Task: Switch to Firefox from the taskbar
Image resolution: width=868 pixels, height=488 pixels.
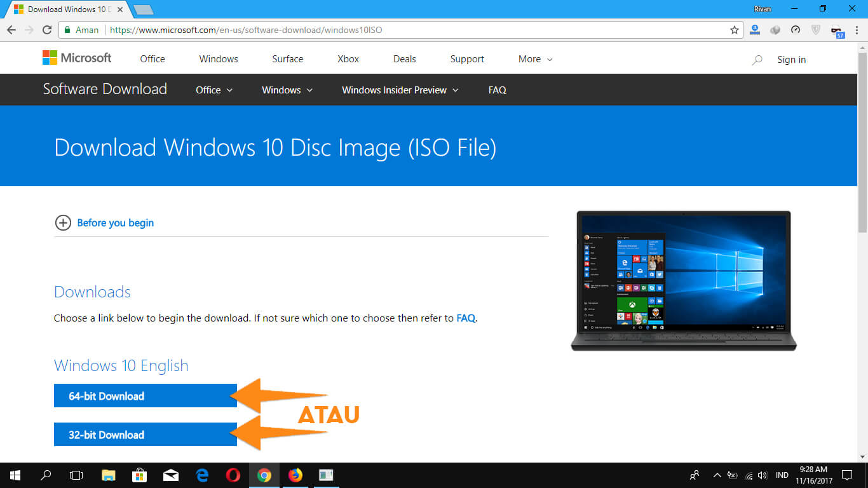Action: pos(295,475)
